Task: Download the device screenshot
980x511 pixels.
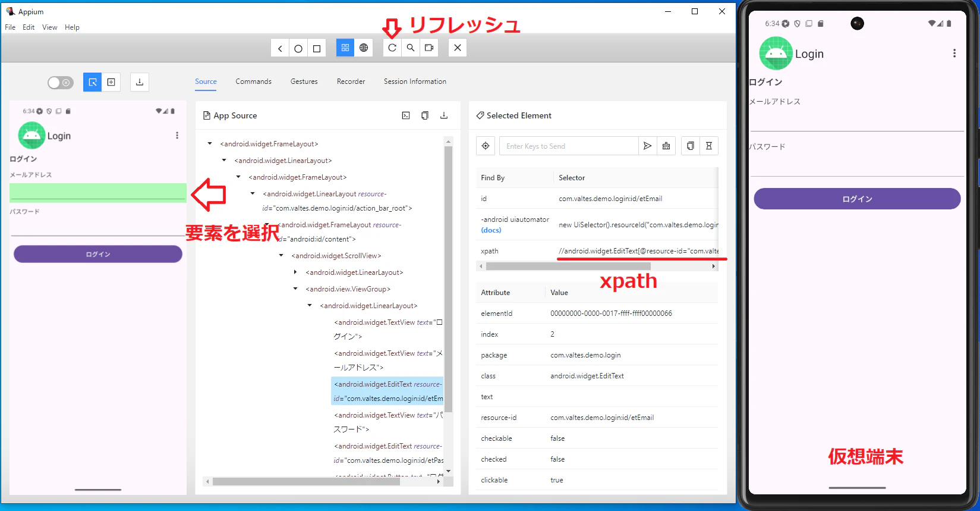Action: (x=140, y=82)
